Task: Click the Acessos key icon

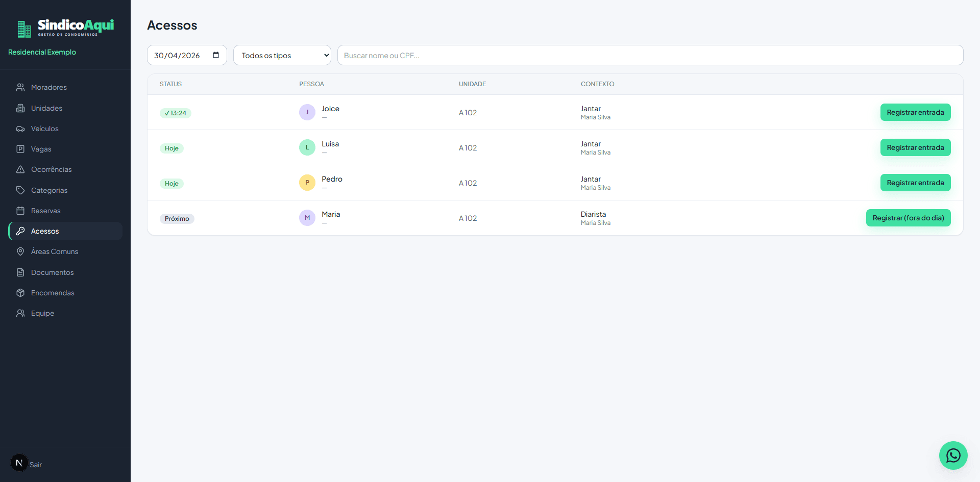Action: [x=20, y=231]
